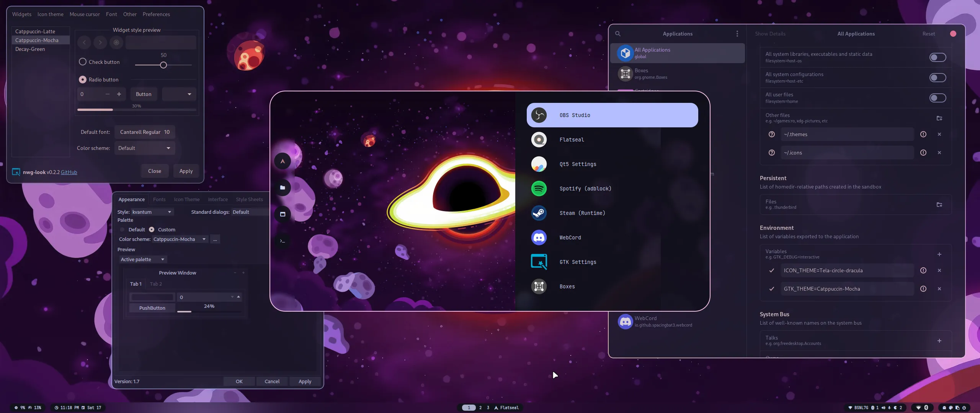The width and height of the screenshot is (980, 413).
Task: Add a new environment variable with plus
Action: (x=939, y=254)
